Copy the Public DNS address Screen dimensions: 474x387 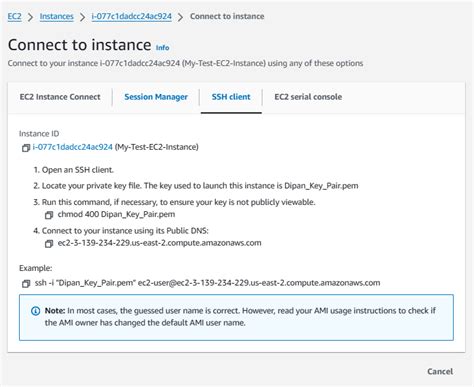49,244
